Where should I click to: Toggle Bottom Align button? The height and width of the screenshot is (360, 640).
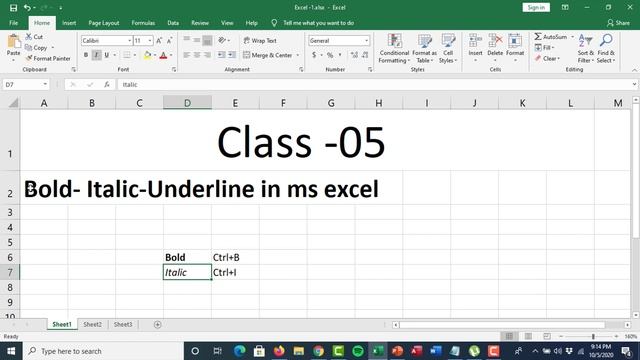coord(207,40)
